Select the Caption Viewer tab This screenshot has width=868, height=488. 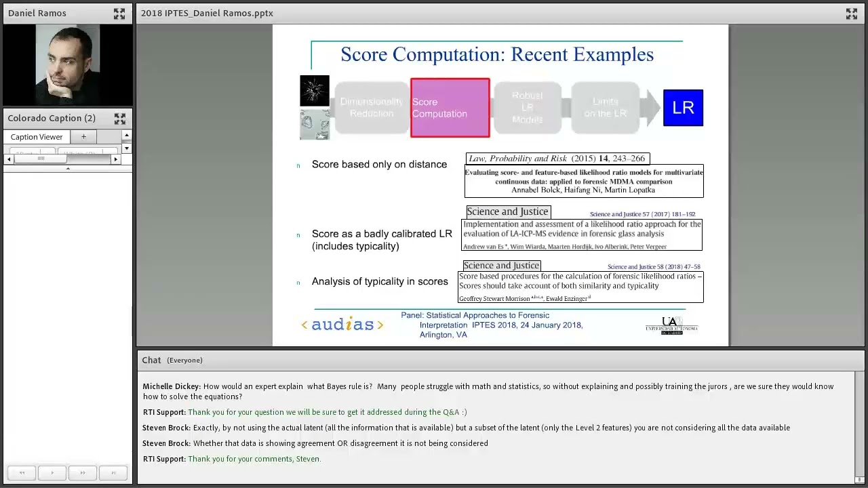click(37, 137)
